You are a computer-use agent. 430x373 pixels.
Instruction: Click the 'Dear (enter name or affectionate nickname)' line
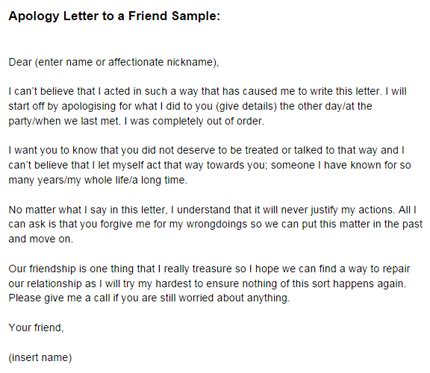click(114, 62)
